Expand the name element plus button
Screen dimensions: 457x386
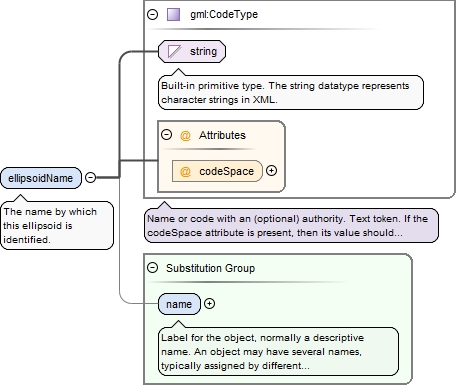tap(209, 303)
